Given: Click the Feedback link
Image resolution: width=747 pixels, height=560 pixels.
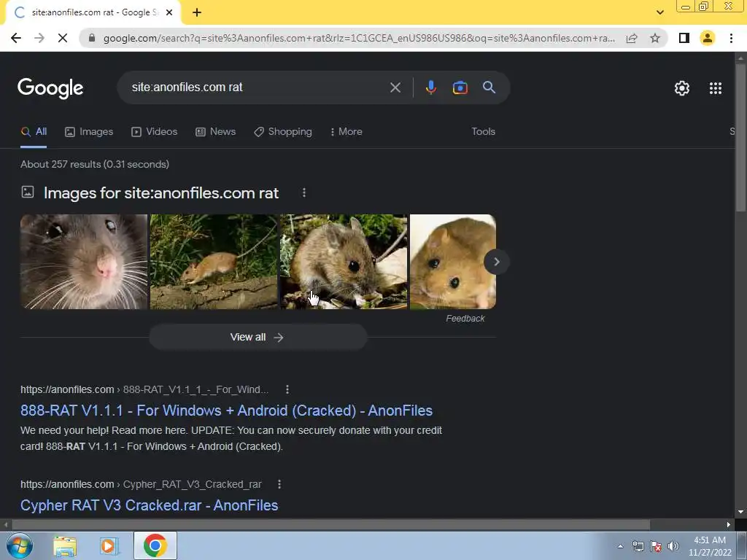Looking at the screenshot, I should pos(465,319).
